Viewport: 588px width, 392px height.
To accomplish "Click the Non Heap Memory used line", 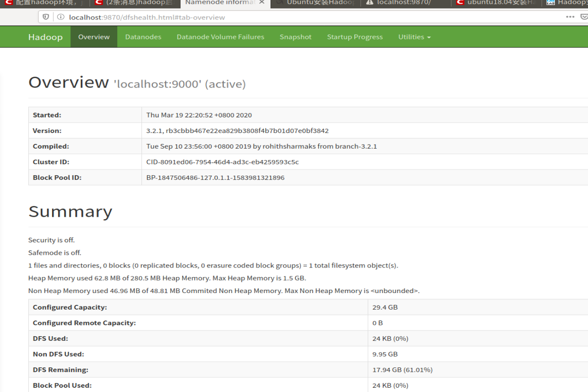I will [224, 291].
